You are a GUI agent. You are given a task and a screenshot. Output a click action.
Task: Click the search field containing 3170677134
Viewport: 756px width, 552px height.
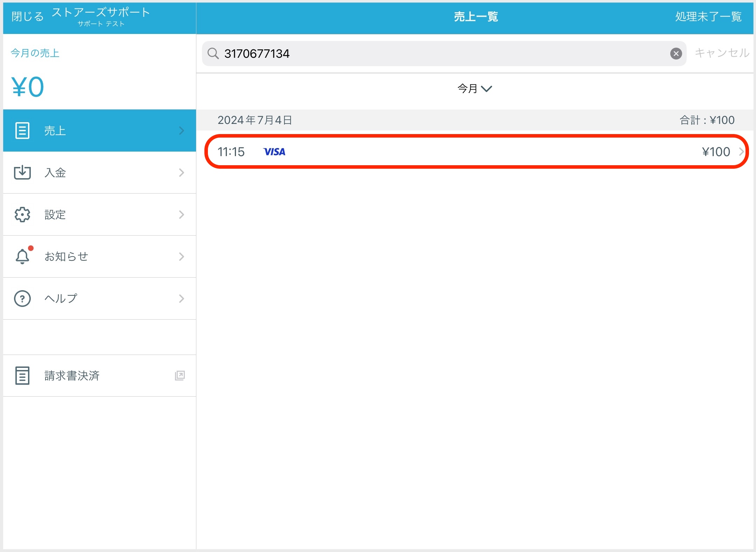pos(444,54)
